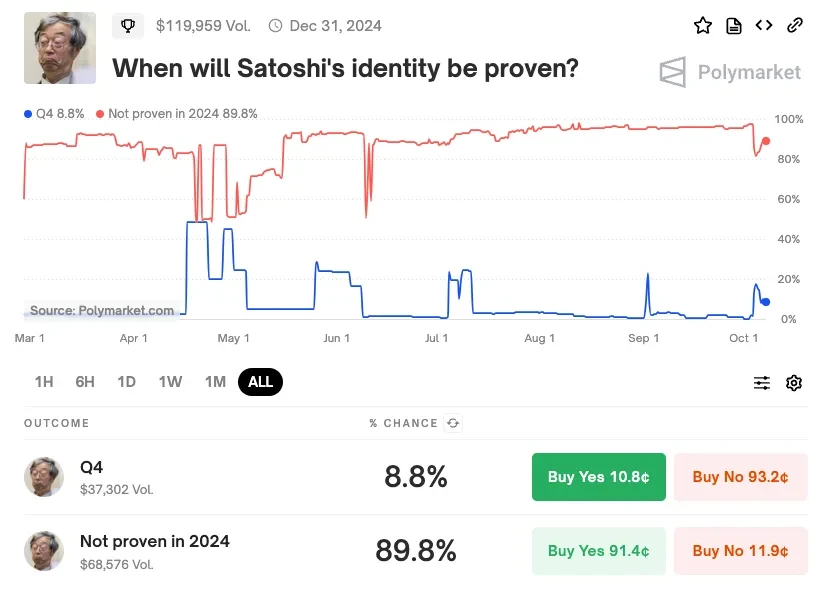Select the 6H time range
Screen dimensions: 832x595
(85, 382)
